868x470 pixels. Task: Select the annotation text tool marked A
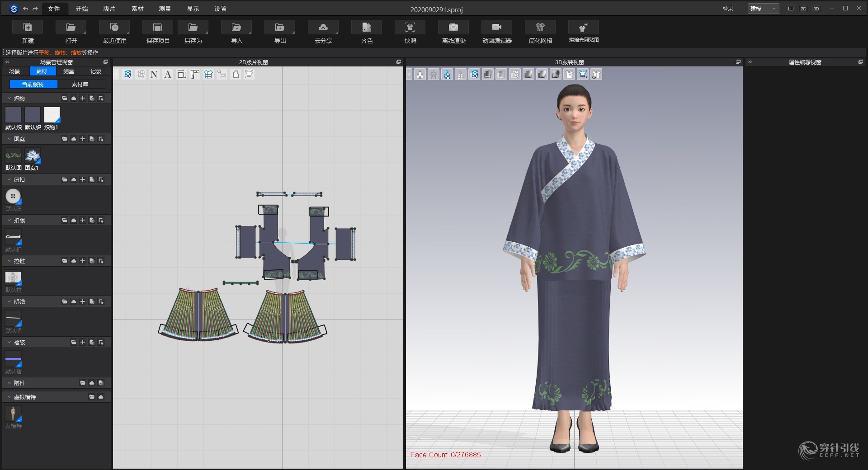pos(168,74)
